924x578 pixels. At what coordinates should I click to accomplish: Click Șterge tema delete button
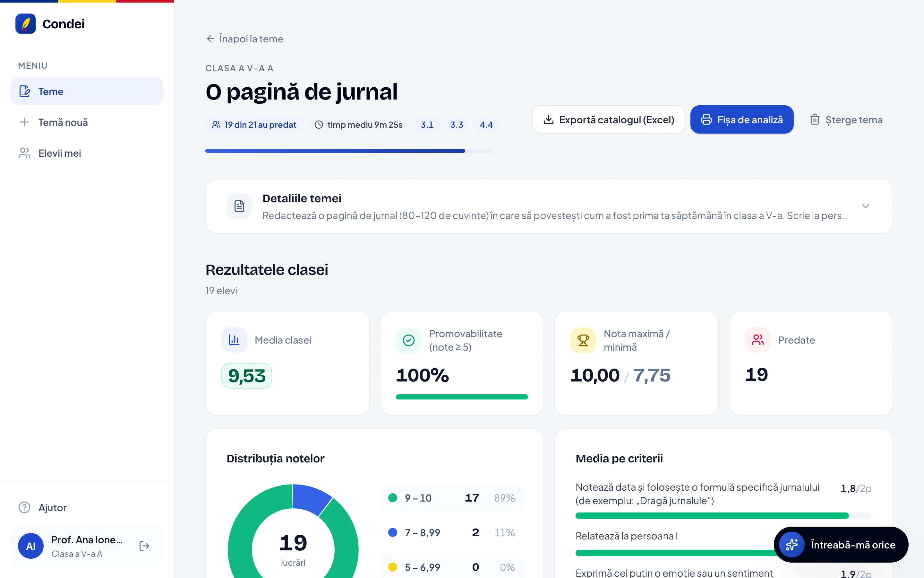(x=846, y=120)
